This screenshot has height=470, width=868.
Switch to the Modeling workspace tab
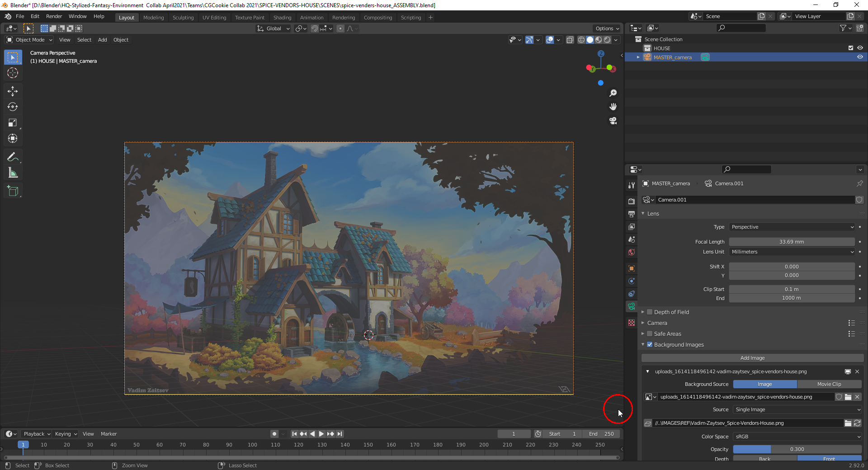pos(153,18)
